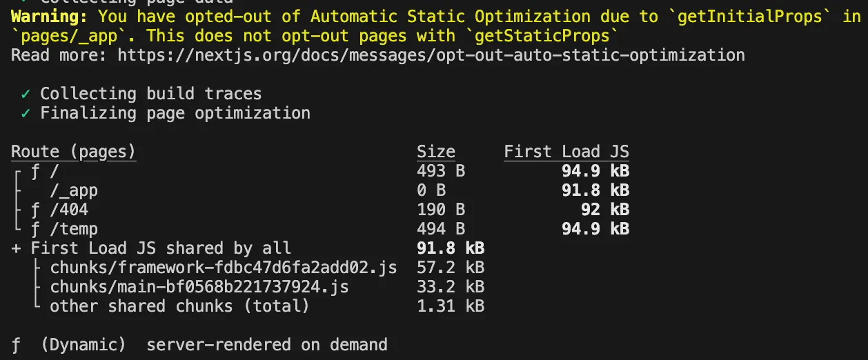Click the 1.31 kB shared chunks size
This screenshot has width=868, height=360.
[451, 306]
